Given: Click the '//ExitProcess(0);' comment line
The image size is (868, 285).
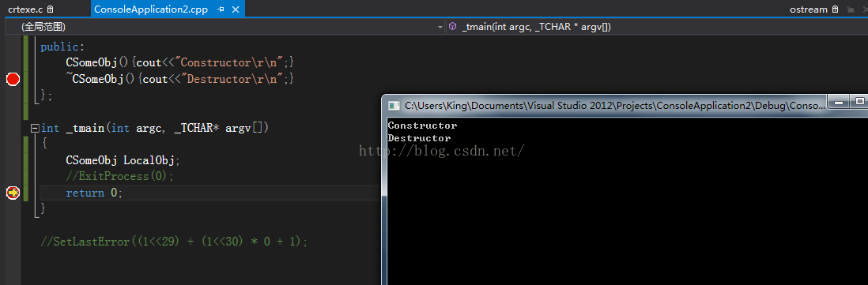Looking at the screenshot, I should click(x=119, y=177).
